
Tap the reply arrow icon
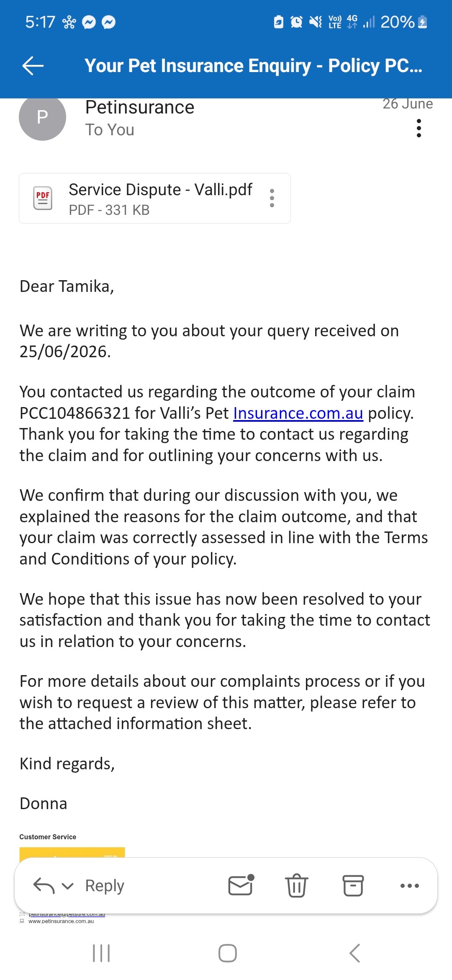pyautogui.click(x=44, y=886)
